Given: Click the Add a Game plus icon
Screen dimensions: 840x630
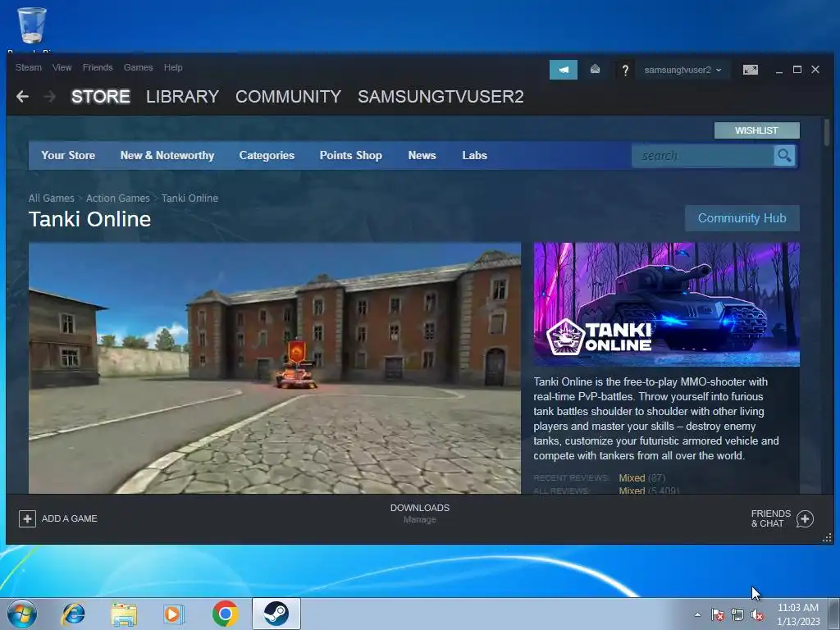Looking at the screenshot, I should coord(27,518).
